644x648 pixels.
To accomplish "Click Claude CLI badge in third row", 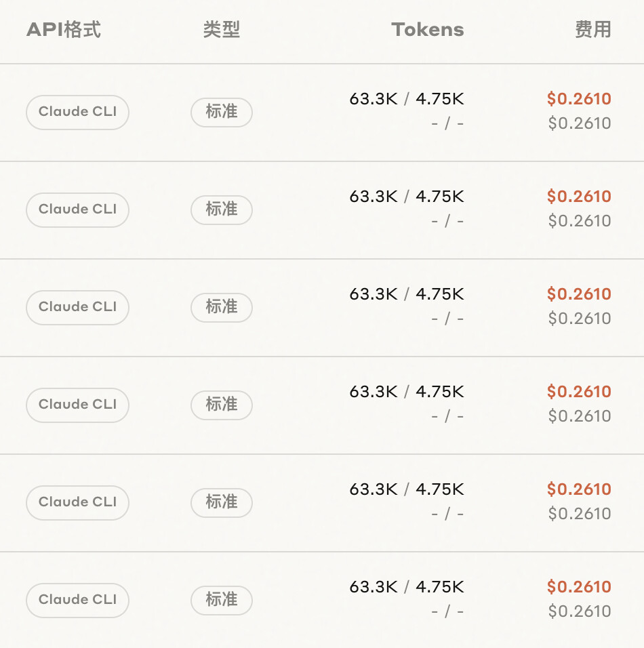I will (x=78, y=307).
